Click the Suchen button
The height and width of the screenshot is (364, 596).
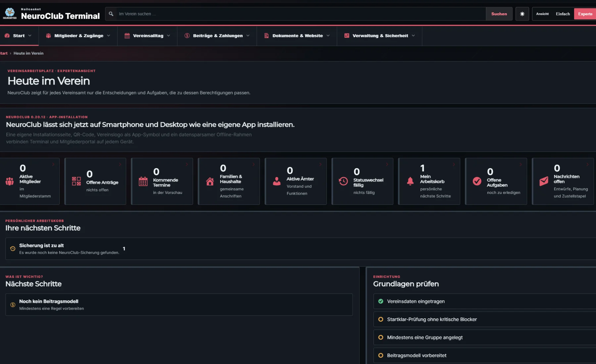tap(499, 14)
